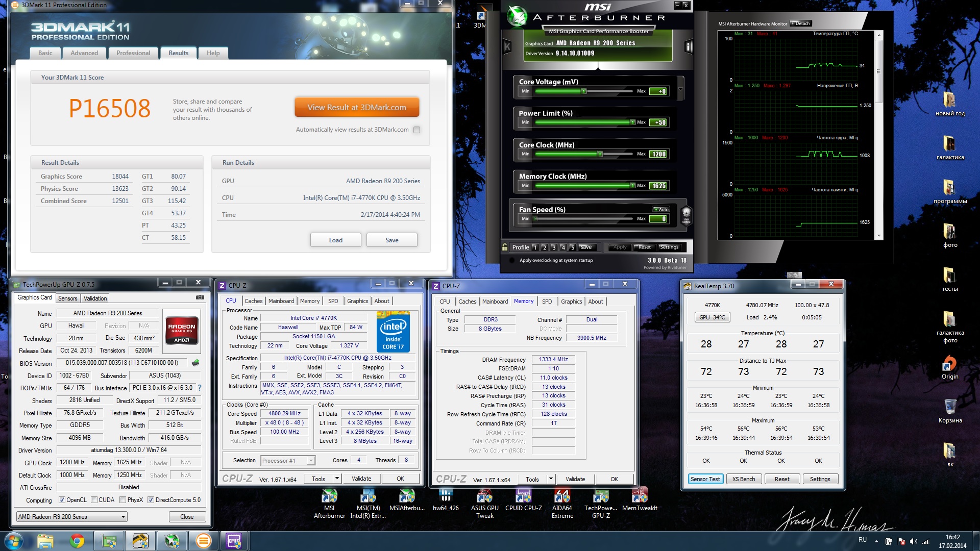Open the Advanced tab in 3DMark 11
980x551 pixels.
pos(84,53)
